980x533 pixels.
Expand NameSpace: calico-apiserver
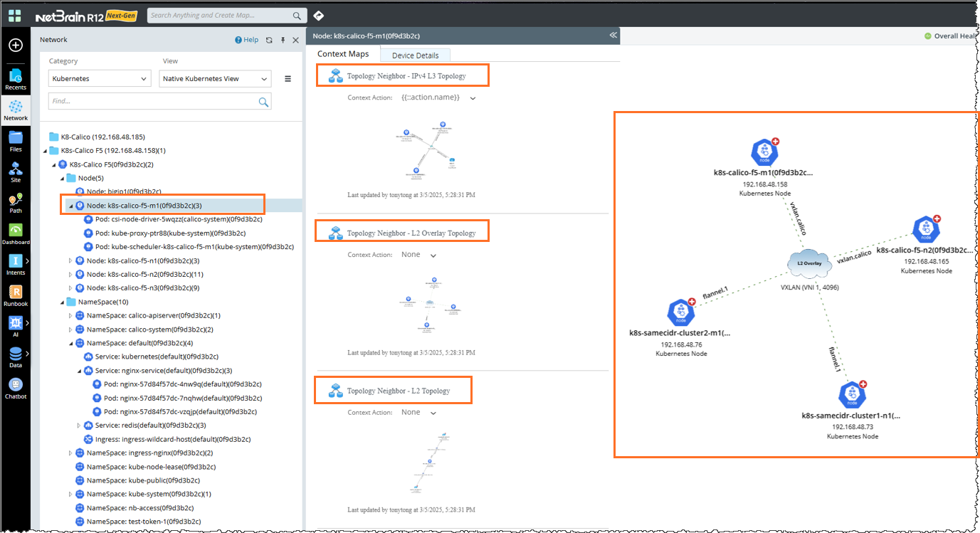click(70, 315)
